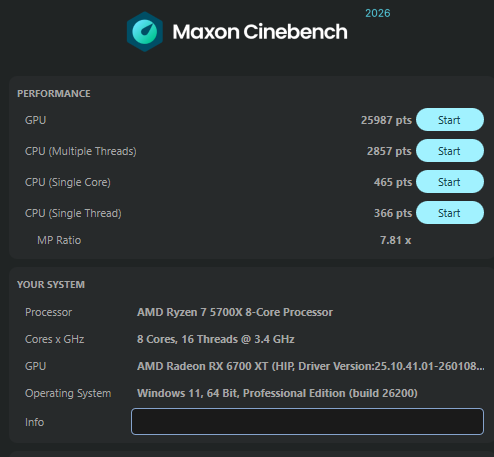
Task: Click the MP Ratio 7.81 x value
Action: tap(396, 240)
